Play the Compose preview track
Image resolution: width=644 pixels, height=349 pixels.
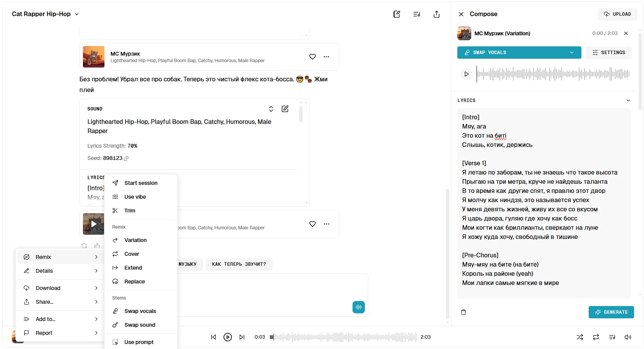[467, 74]
